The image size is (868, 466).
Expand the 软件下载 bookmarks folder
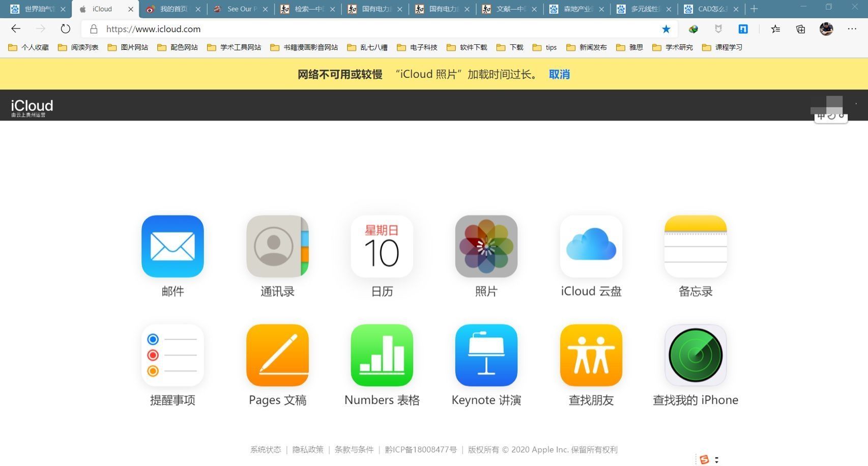pyautogui.click(x=467, y=47)
